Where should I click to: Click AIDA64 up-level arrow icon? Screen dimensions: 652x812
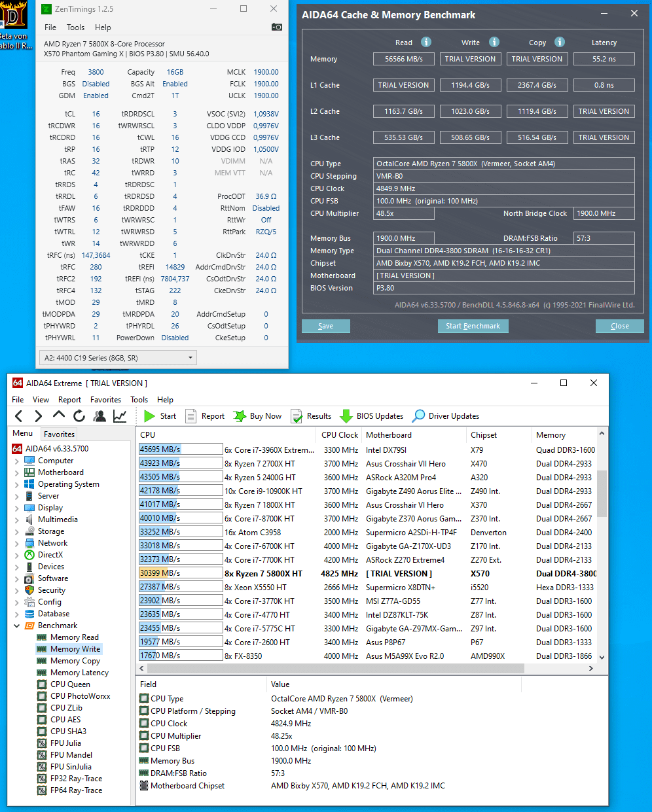pos(59,415)
